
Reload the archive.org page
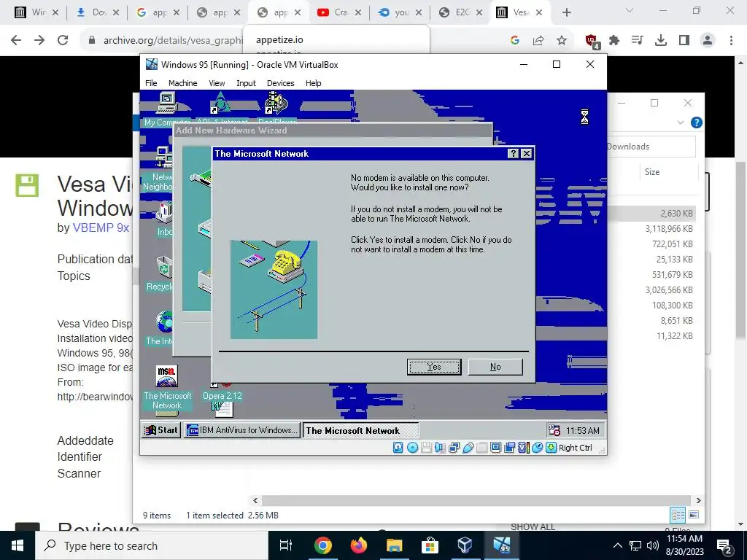pos(63,40)
